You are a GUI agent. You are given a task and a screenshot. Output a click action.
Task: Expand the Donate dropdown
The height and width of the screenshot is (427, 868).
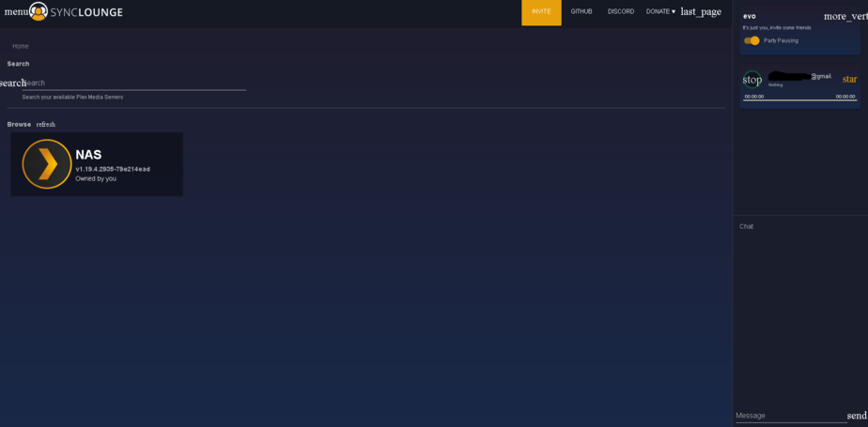660,12
